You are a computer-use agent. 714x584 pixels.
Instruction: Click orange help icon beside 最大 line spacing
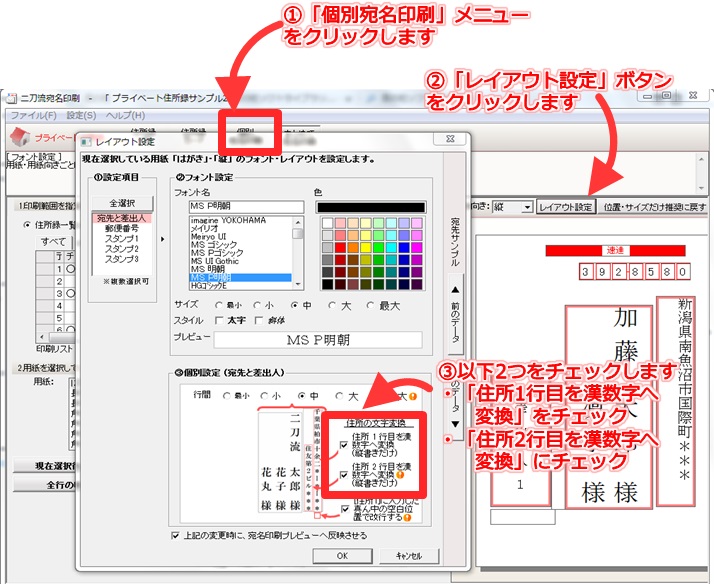pos(410,395)
